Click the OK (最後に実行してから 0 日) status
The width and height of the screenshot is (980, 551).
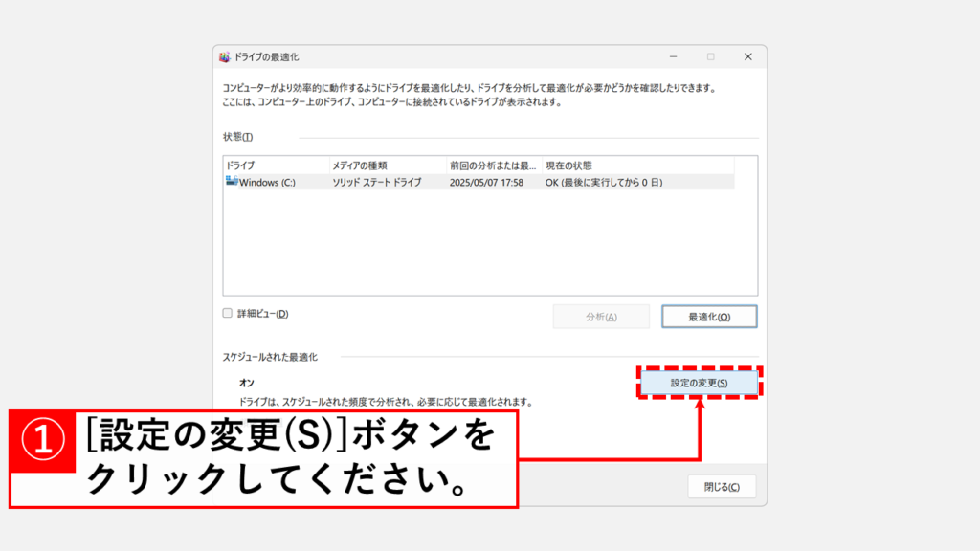(603, 183)
